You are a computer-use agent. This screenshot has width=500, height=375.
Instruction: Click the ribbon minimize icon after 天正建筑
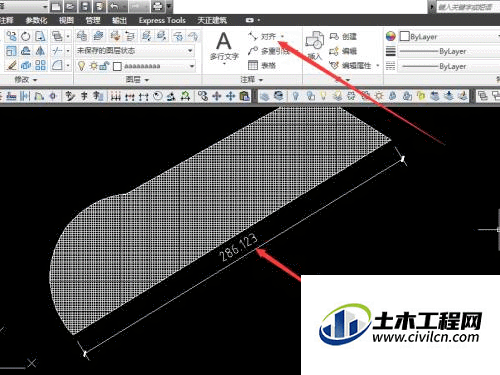(250, 20)
